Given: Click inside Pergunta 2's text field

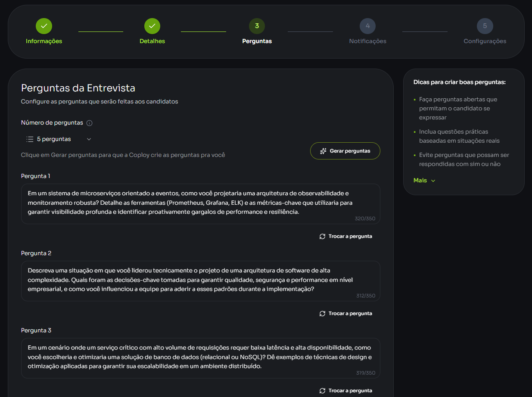Looking at the screenshot, I should click(200, 280).
